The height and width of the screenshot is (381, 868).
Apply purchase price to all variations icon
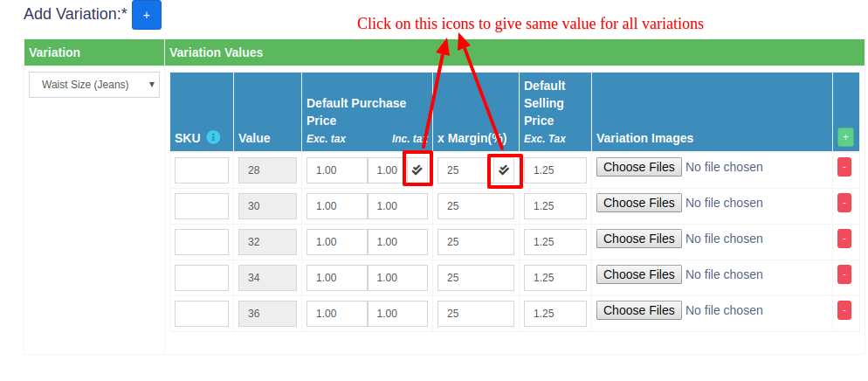pos(417,170)
